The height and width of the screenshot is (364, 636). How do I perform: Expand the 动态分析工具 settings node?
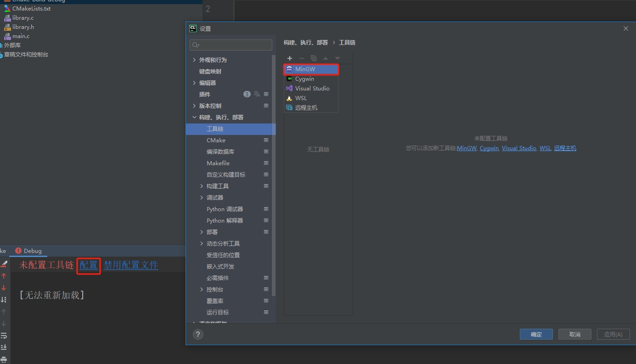coord(202,244)
